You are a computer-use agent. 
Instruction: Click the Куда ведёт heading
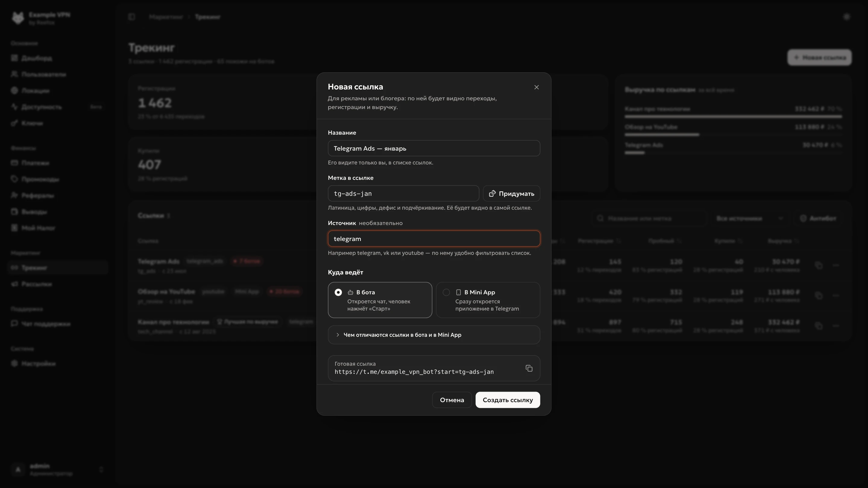coord(345,272)
